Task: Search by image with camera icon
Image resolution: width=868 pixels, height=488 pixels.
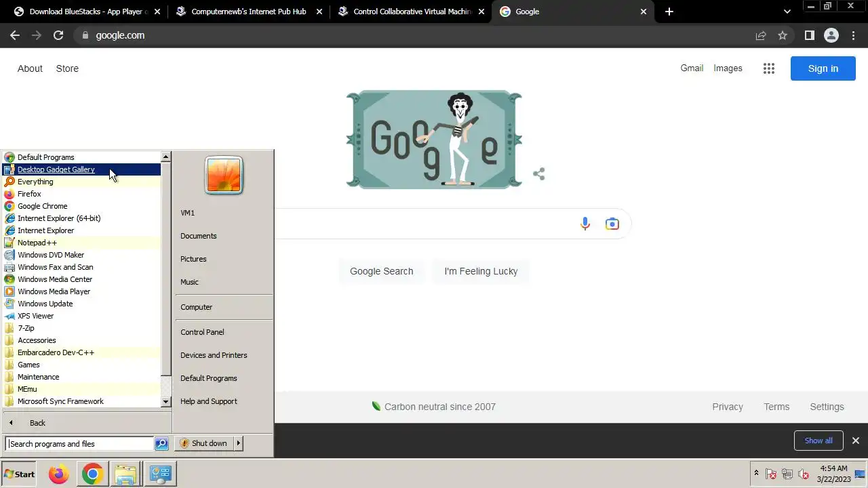Action: coord(612,224)
